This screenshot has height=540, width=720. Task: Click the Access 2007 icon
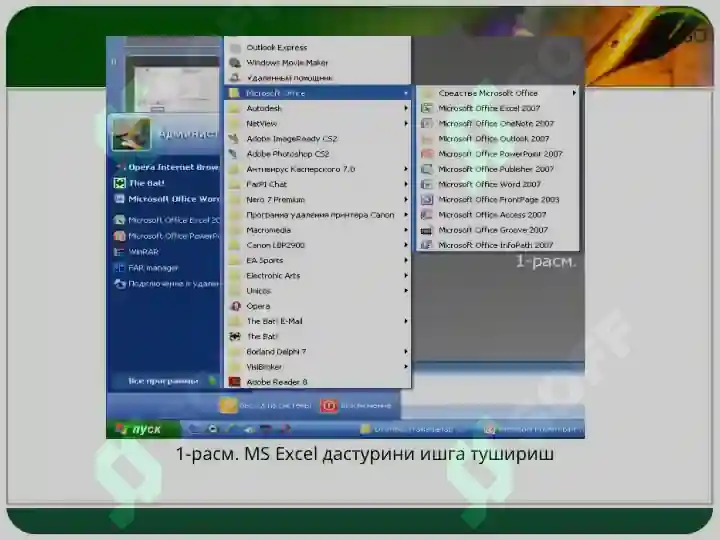click(x=427, y=214)
